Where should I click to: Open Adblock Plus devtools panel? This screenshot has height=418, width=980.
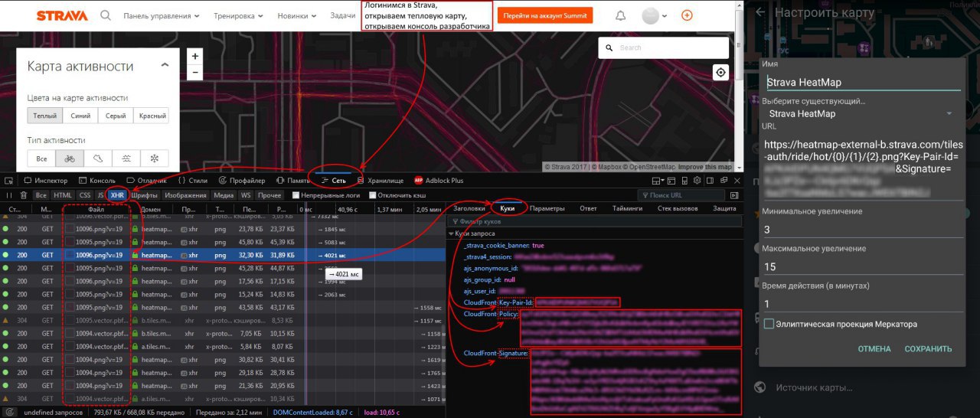click(438, 181)
